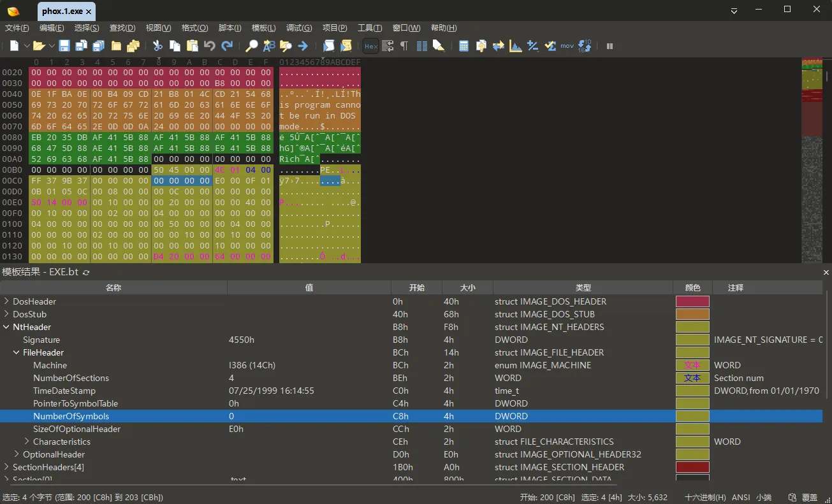This screenshot has width=832, height=504.
Task: Open the 编辑(E) menu
Action: pos(52,28)
